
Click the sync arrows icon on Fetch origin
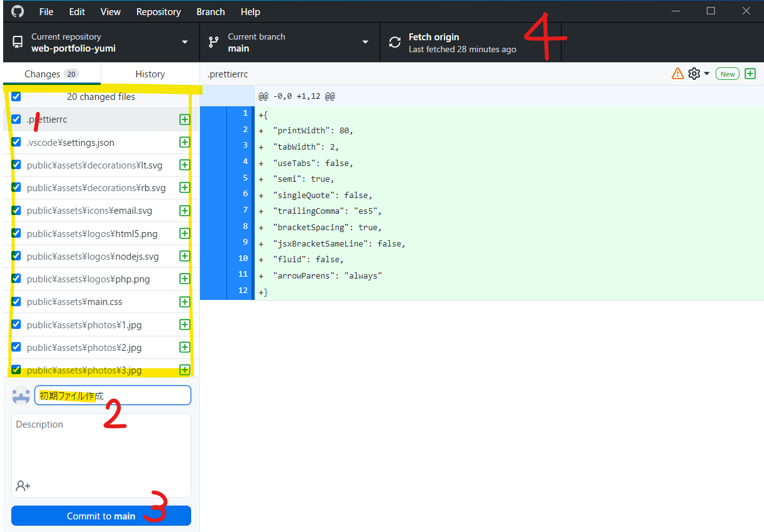tap(395, 42)
